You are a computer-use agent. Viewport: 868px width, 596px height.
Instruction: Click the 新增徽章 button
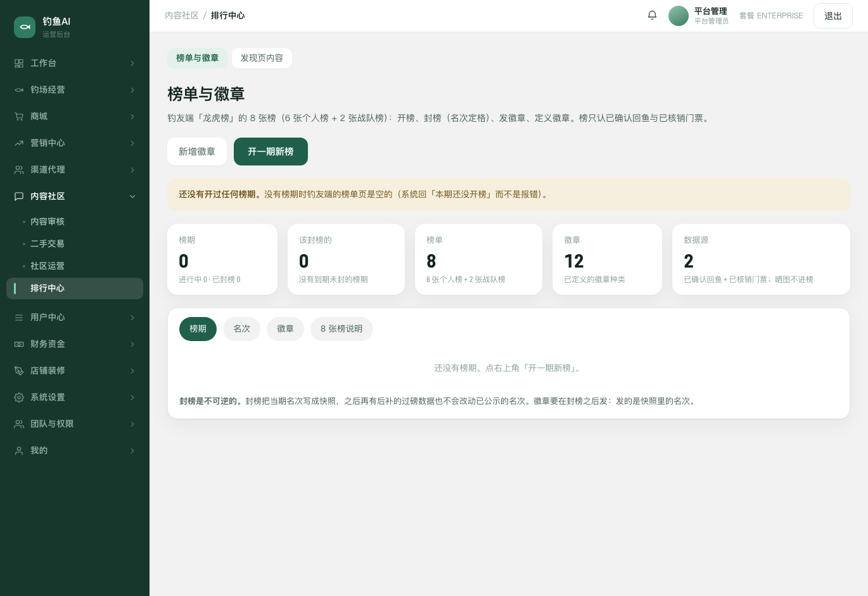[x=197, y=152]
